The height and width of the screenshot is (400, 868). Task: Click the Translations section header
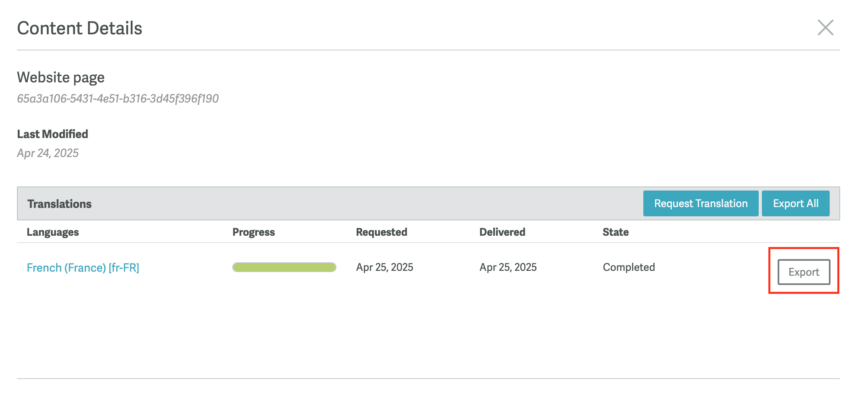[x=59, y=204]
